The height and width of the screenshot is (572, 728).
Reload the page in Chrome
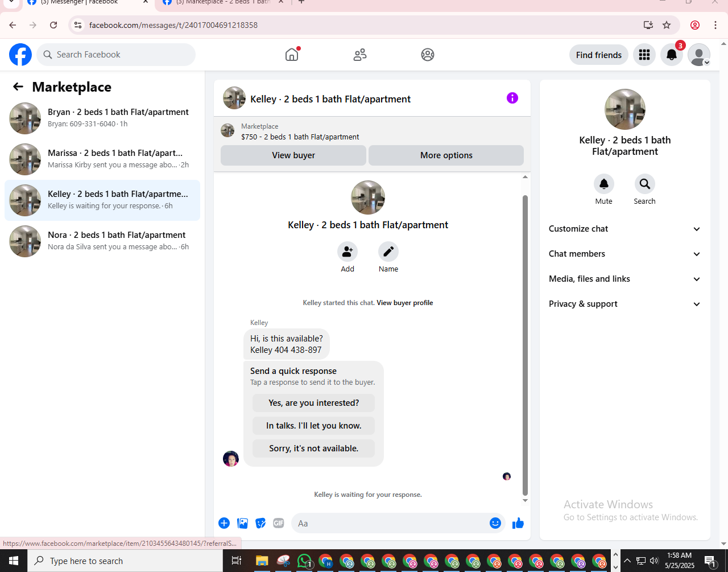tap(53, 25)
